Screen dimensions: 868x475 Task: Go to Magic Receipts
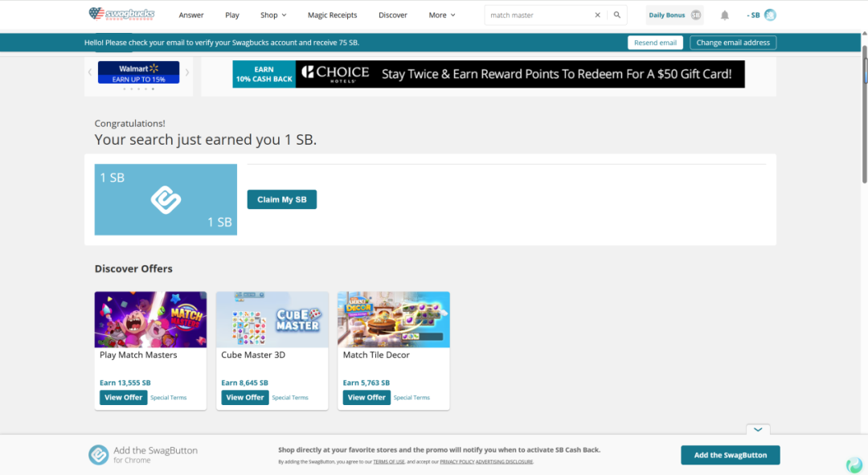click(x=332, y=15)
